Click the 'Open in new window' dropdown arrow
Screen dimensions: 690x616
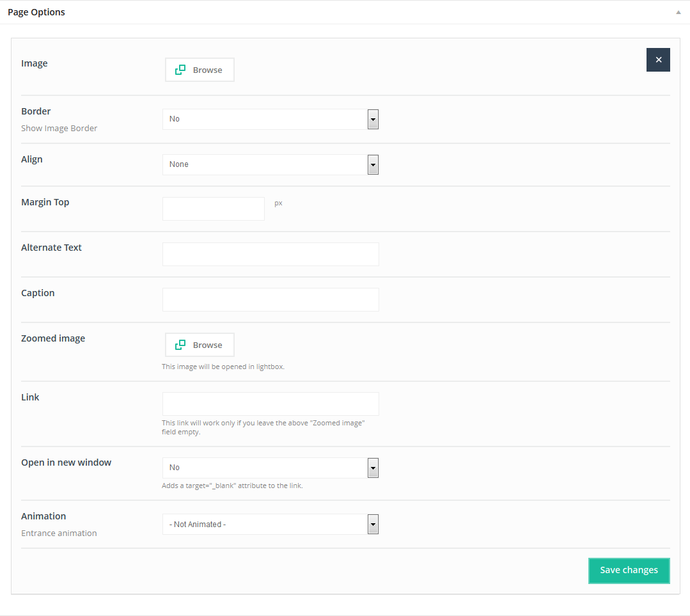[x=373, y=468]
